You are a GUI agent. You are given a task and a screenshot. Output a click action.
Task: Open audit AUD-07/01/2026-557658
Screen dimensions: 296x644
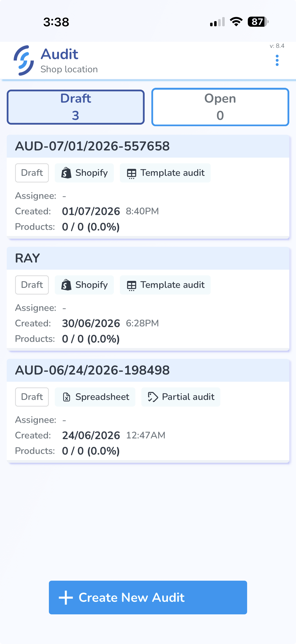click(x=148, y=187)
